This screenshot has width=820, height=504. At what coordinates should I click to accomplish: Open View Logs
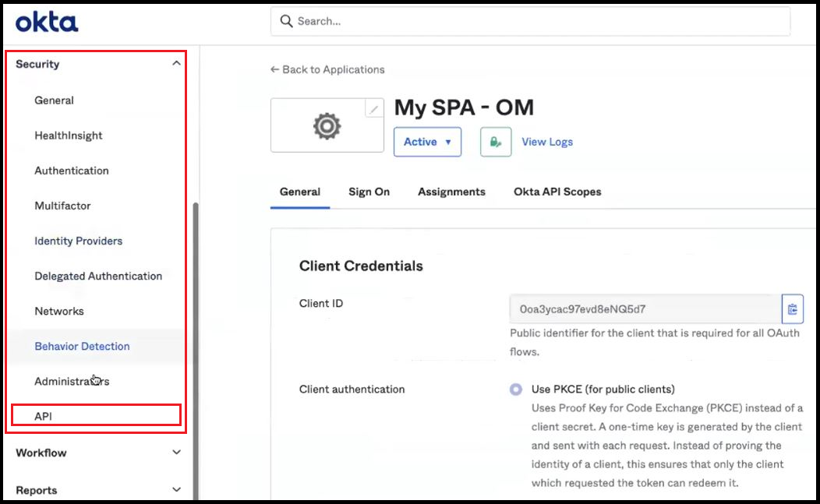(x=546, y=142)
